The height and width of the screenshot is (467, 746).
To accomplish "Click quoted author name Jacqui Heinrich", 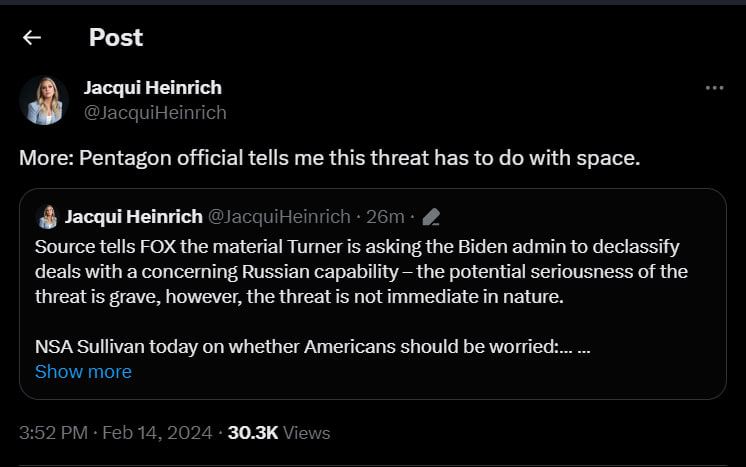I will click(132, 216).
